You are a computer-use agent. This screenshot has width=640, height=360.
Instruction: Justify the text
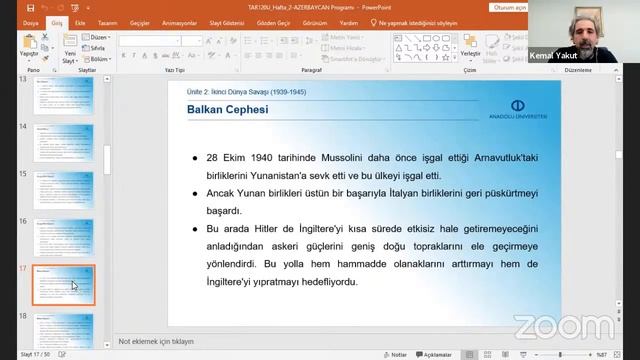coord(280,56)
